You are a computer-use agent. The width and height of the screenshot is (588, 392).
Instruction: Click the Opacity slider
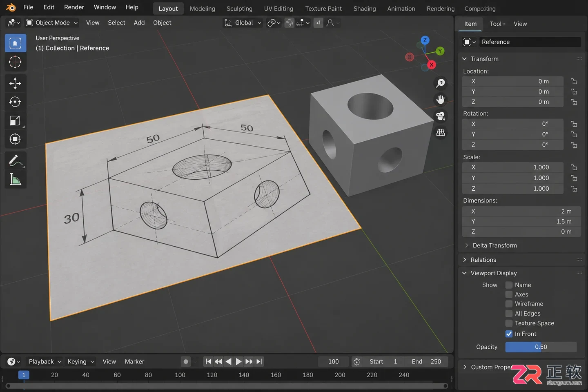[x=541, y=347]
